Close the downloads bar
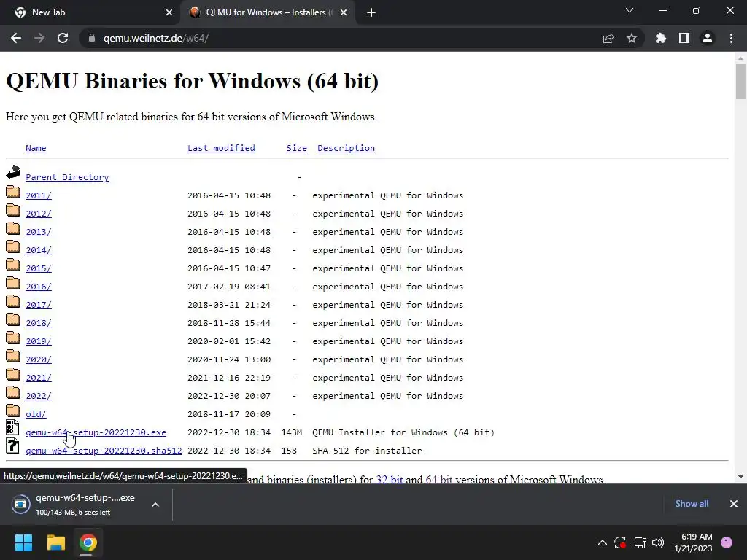The image size is (747, 560). 734,504
